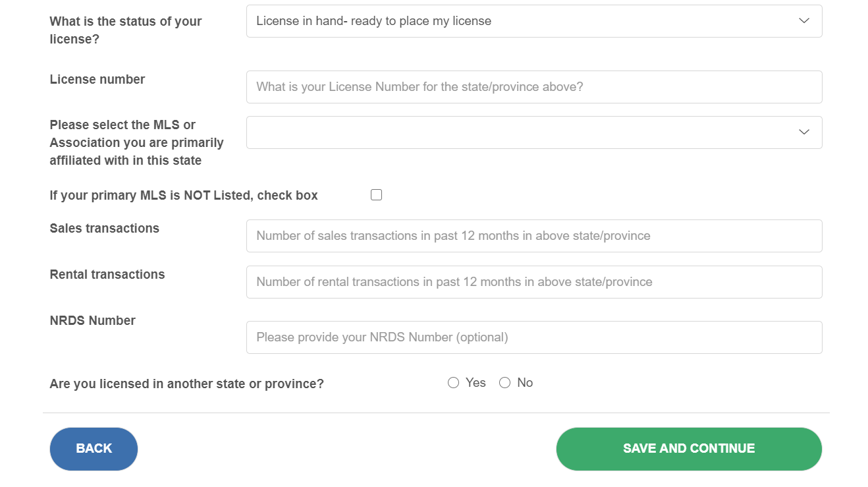
Task: Click the "NRDS Number" label
Action: pos(93,321)
